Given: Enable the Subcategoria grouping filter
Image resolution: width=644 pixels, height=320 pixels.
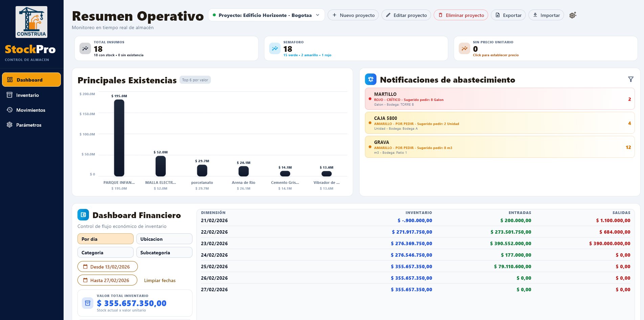Looking at the screenshot, I should pyautogui.click(x=164, y=252).
